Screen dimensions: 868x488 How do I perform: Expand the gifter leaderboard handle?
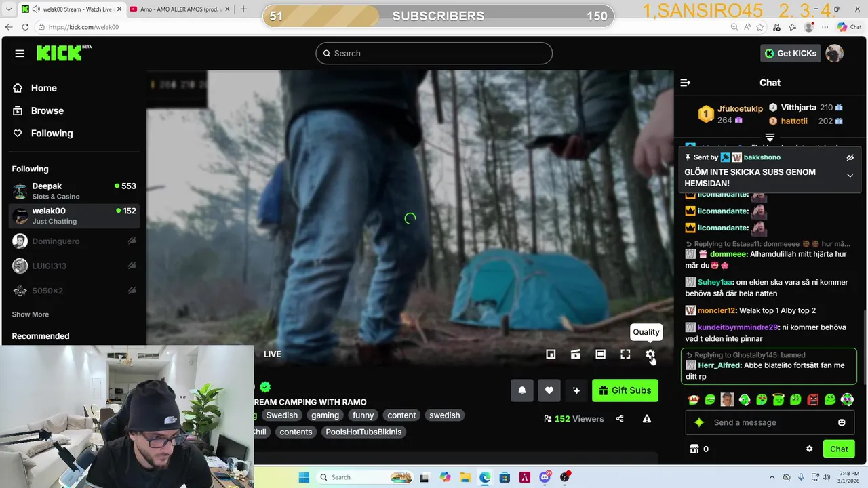(770, 138)
